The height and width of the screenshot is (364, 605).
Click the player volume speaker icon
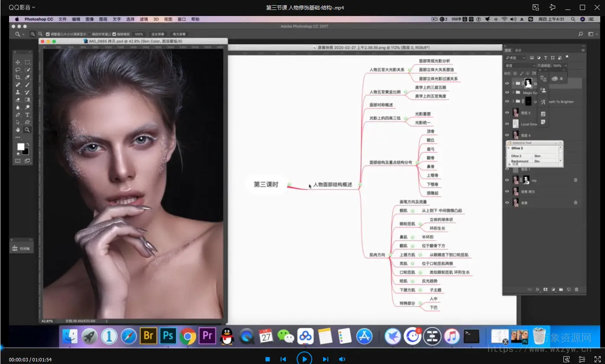click(342, 359)
